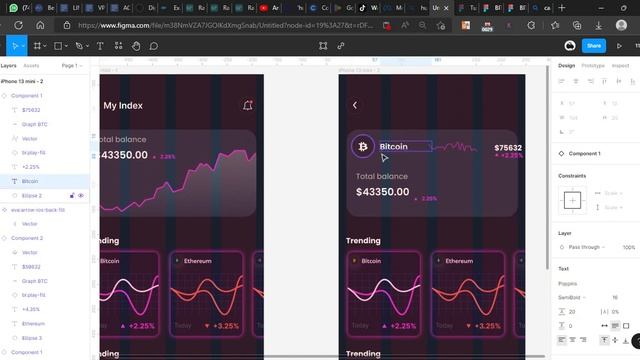Open dropdown arrow next to Rectangle tool
Image resolution: width=640 pixels, height=360 pixels.
66,46
